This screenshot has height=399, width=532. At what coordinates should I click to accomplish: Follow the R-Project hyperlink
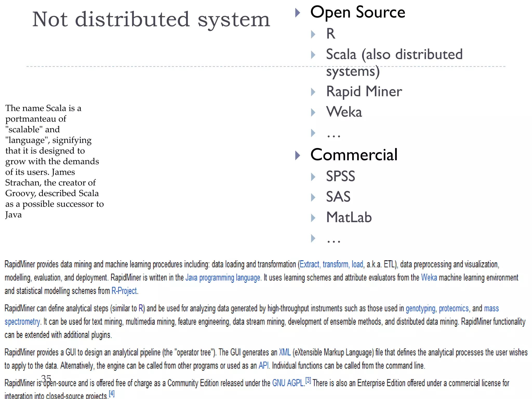coord(124,291)
